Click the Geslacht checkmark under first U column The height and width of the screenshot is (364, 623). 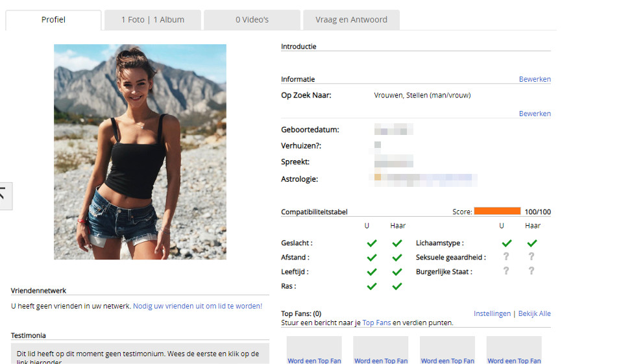pyautogui.click(x=372, y=243)
